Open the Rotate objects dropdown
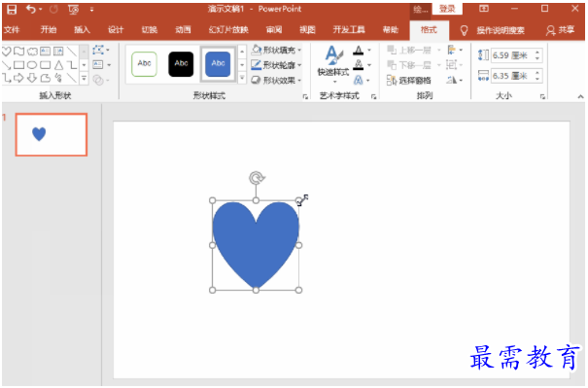588x388 pixels. 455,80
